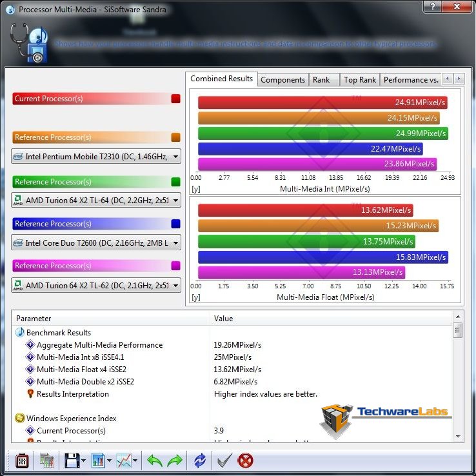
Task: Click the diamond icon beside Multi-Media Int x8
Action: point(30,357)
